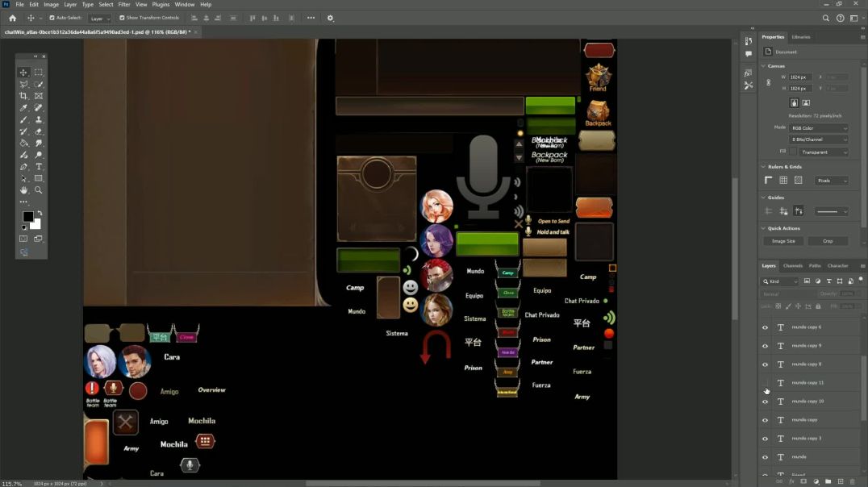
Task: Click the Image Size button
Action: click(783, 241)
